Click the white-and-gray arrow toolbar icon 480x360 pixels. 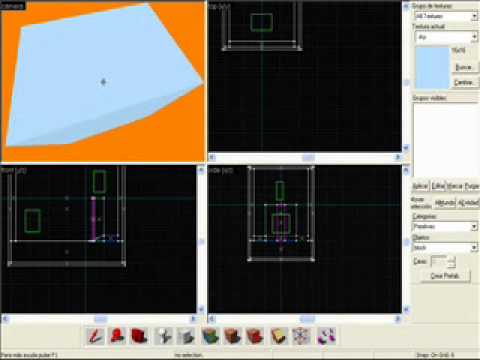coord(164,336)
